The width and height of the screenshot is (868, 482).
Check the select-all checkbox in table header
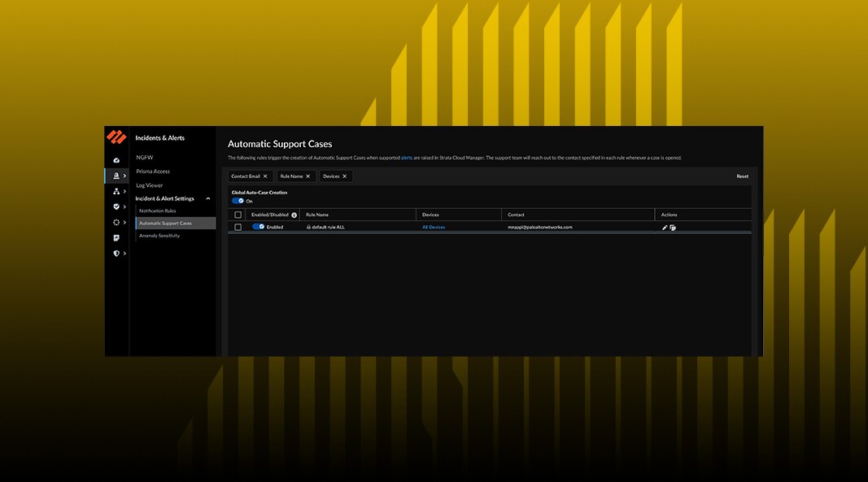click(x=238, y=215)
